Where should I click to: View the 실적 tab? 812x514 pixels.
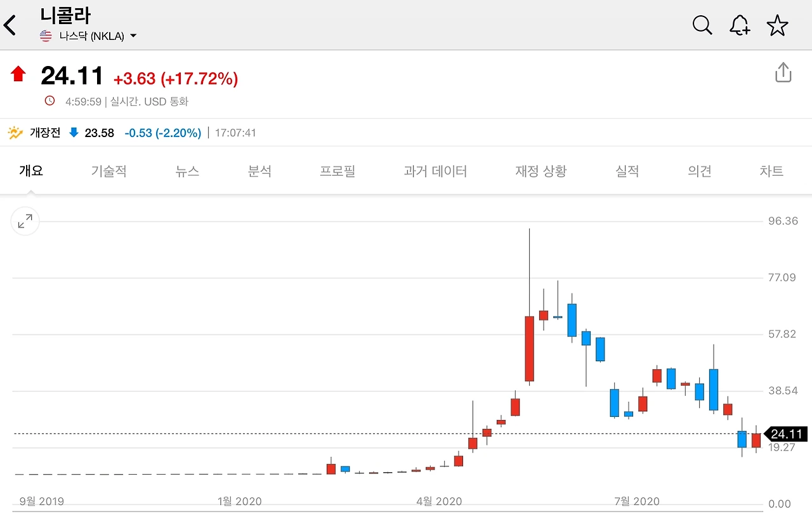coord(627,171)
